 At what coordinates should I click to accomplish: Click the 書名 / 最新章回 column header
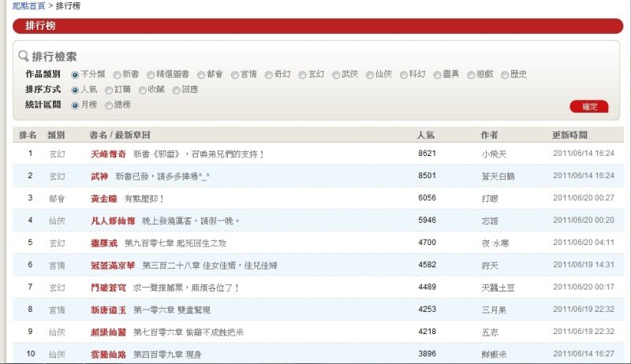coord(120,135)
